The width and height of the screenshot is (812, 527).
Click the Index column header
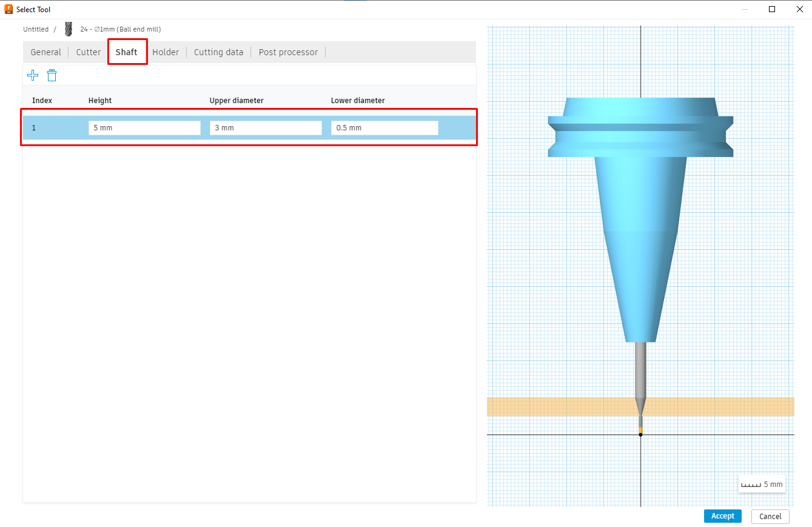[42, 100]
